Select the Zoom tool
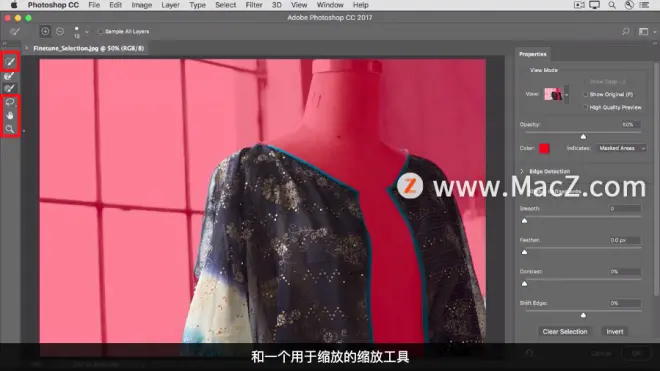 pyautogui.click(x=10, y=129)
